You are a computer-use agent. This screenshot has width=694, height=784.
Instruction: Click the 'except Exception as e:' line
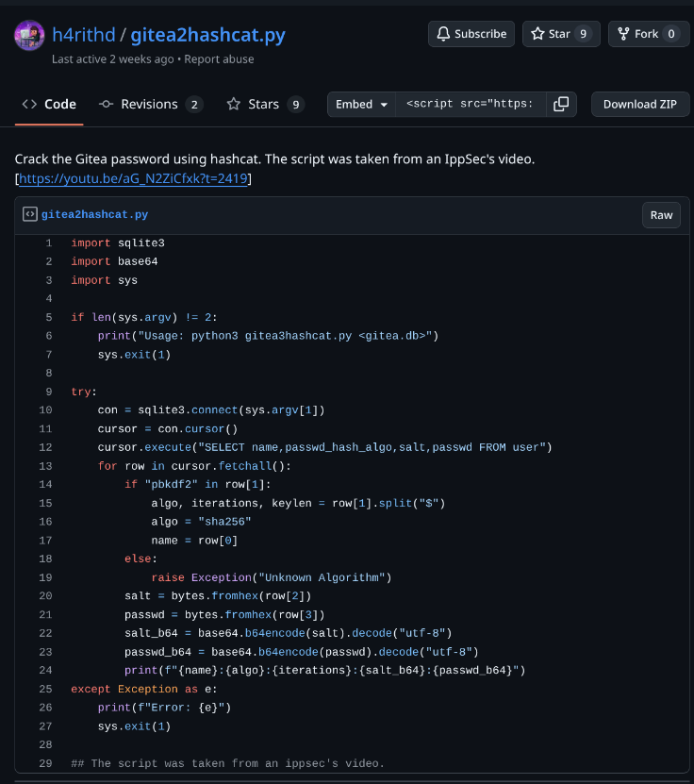coord(144,689)
